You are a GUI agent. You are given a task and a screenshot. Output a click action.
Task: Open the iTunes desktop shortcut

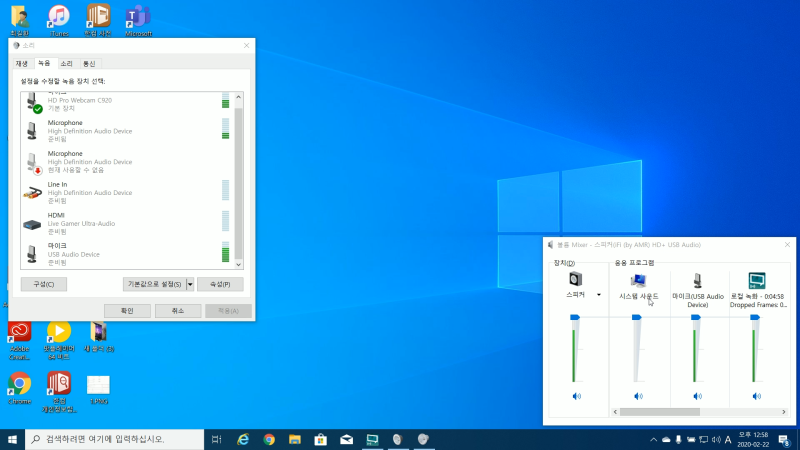click(59, 20)
